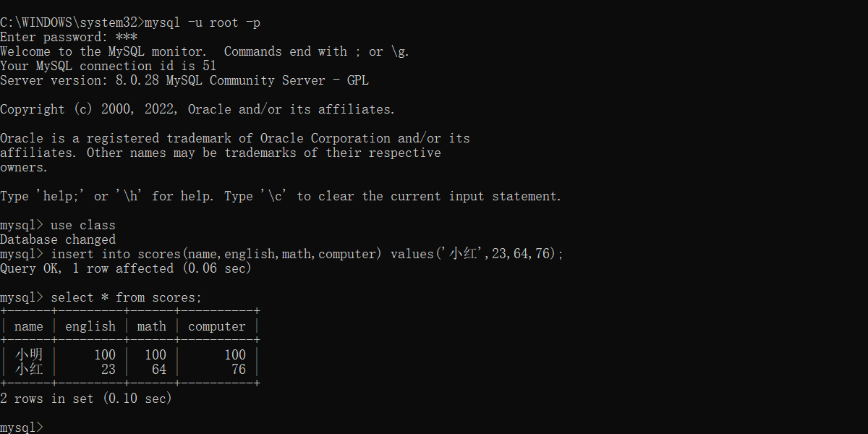Click the empty mysql prompt at the bottom

[22, 427]
